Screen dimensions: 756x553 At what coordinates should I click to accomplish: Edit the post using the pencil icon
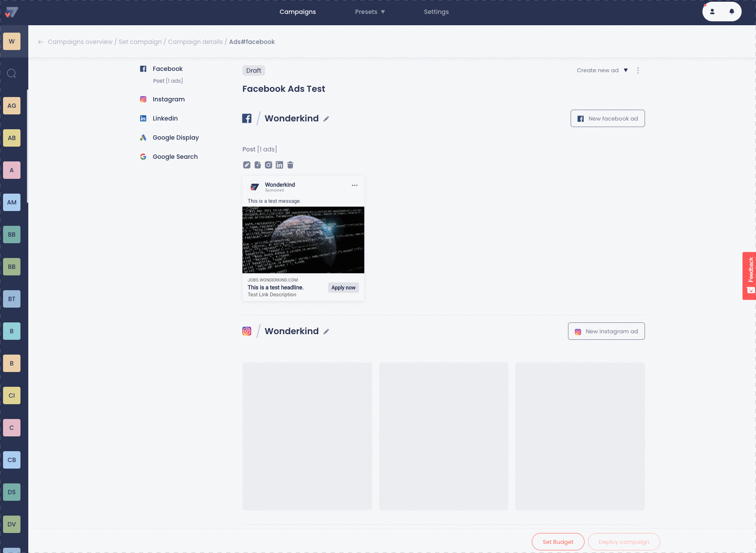[x=247, y=165]
